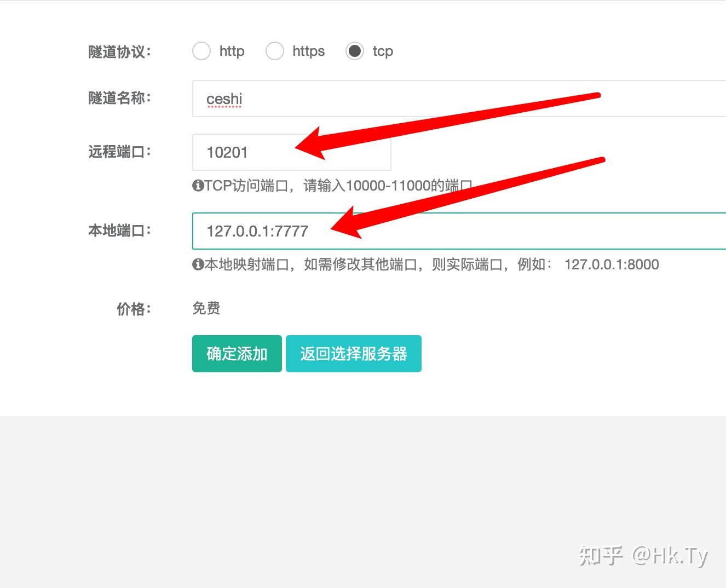Click the info icon beside TCP访问端口 hint
Image resolution: width=726 pixels, height=588 pixels.
[x=198, y=186]
